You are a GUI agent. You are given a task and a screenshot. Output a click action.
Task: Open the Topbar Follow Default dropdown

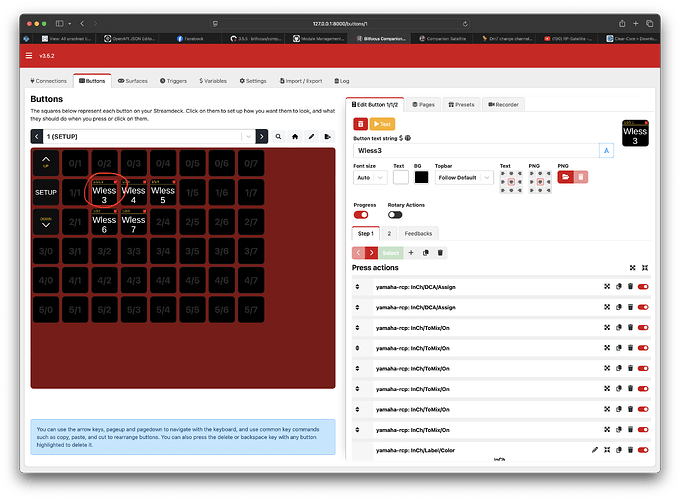tap(464, 177)
